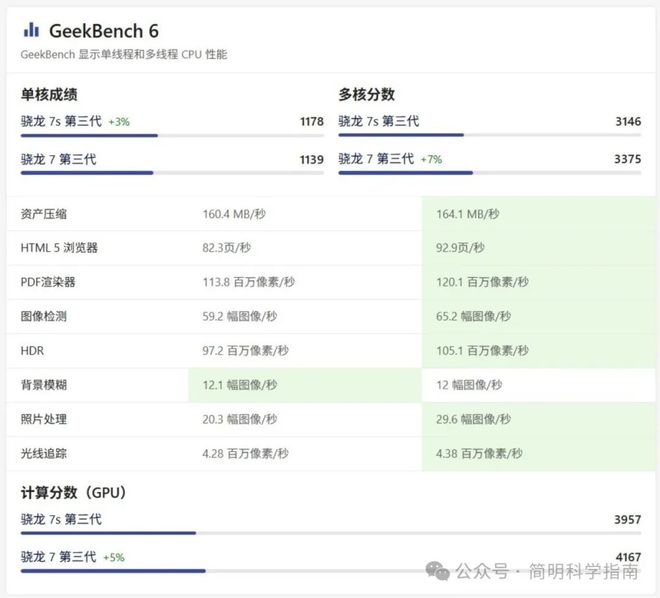Click single-core score 1139
The height and width of the screenshot is (598, 660).
click(x=312, y=159)
